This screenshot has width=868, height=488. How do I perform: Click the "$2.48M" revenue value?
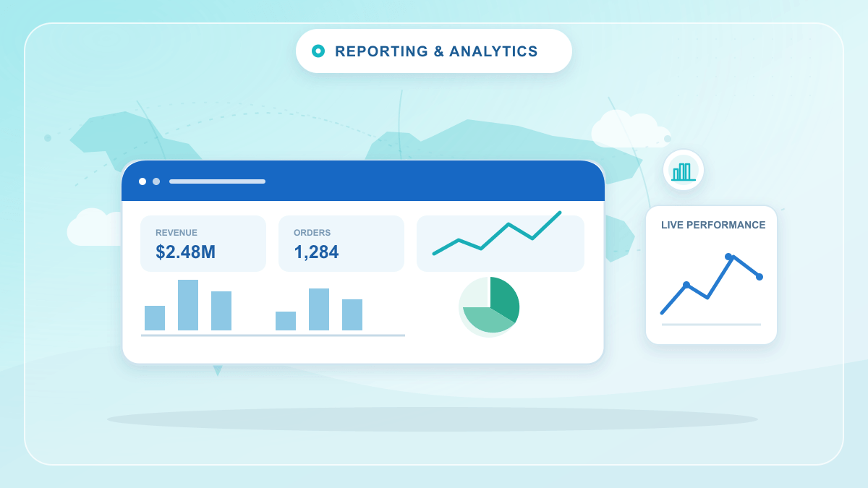pyautogui.click(x=186, y=252)
